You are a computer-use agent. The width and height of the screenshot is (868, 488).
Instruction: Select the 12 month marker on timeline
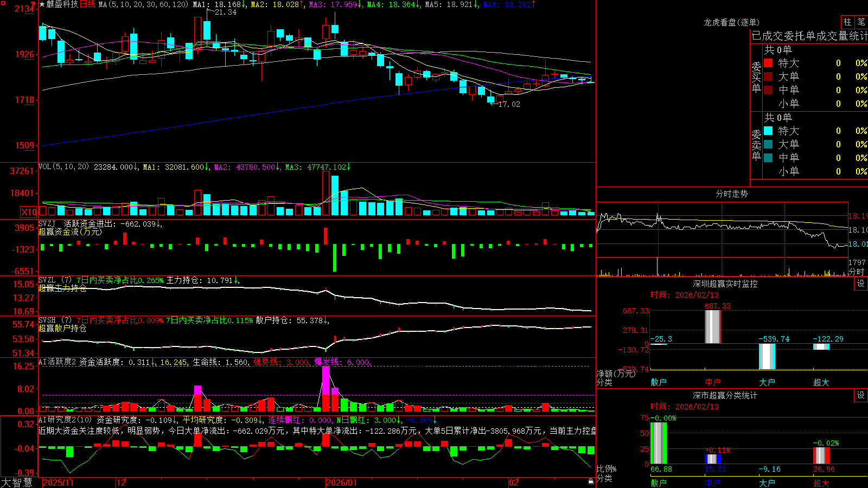[121, 483]
